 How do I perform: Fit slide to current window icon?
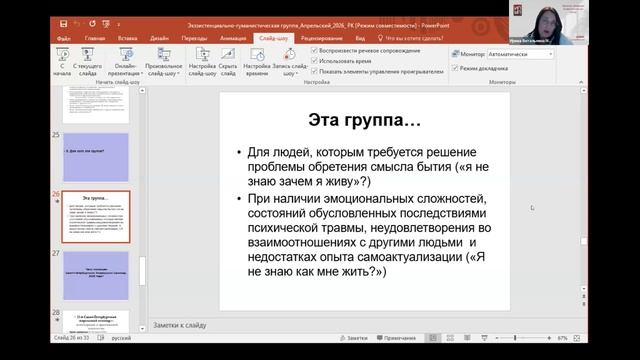[577, 338]
